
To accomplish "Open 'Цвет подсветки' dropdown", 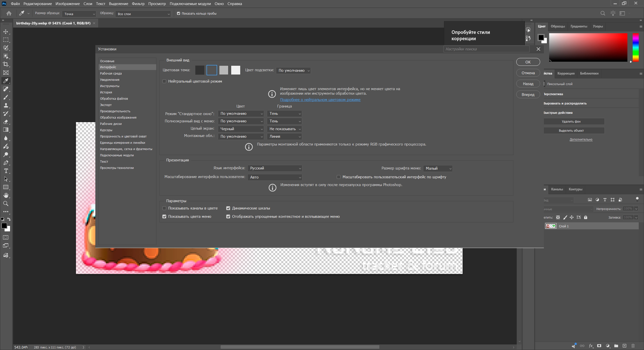I will (293, 71).
